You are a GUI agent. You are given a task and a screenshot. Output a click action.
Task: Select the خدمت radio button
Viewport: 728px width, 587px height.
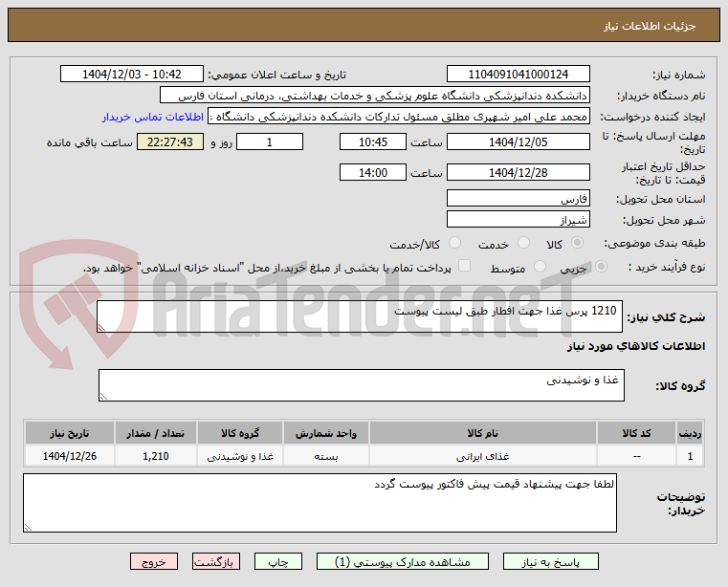pyautogui.click(x=523, y=243)
